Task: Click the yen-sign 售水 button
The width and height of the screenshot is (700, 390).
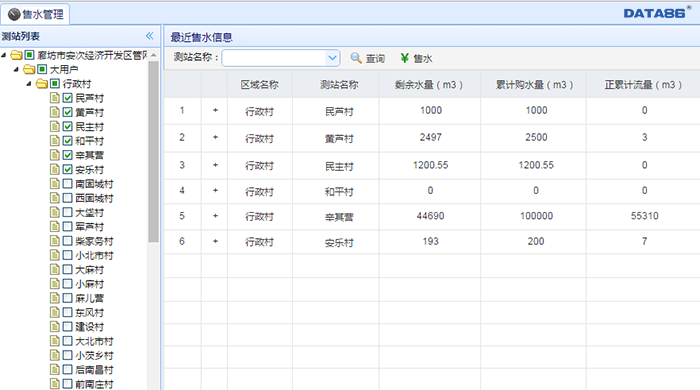Action: (x=416, y=58)
